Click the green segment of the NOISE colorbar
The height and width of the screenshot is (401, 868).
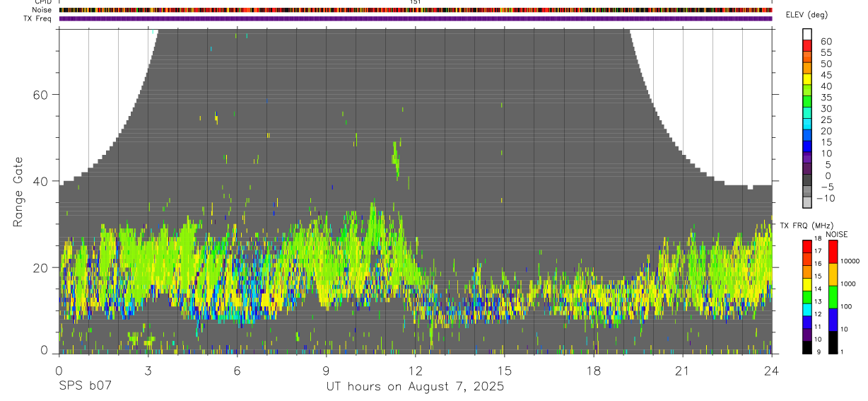pyautogui.click(x=833, y=296)
